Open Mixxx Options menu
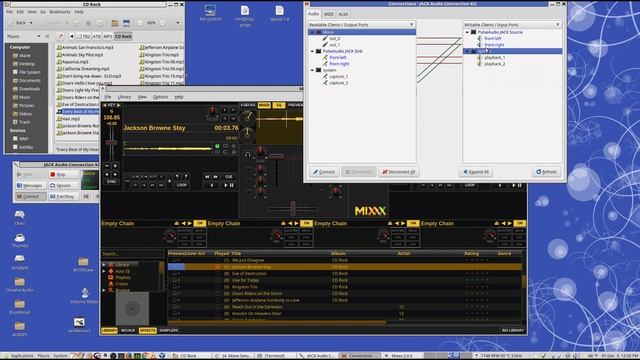The height and width of the screenshot is (360, 640). [x=160, y=97]
